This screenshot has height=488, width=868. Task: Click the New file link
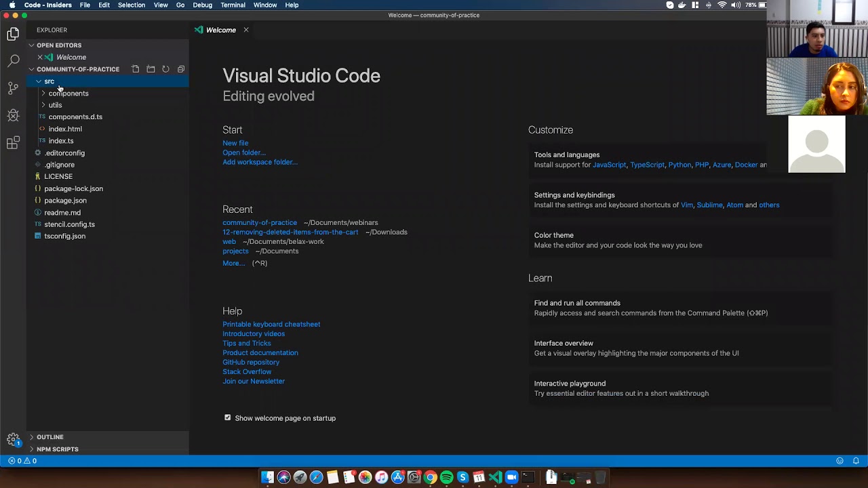point(235,143)
